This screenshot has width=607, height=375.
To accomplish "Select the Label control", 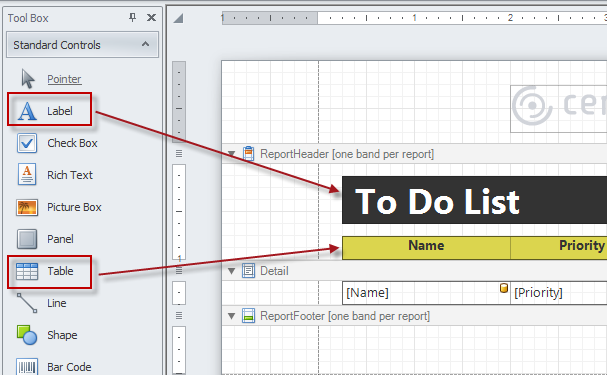I will (x=50, y=111).
